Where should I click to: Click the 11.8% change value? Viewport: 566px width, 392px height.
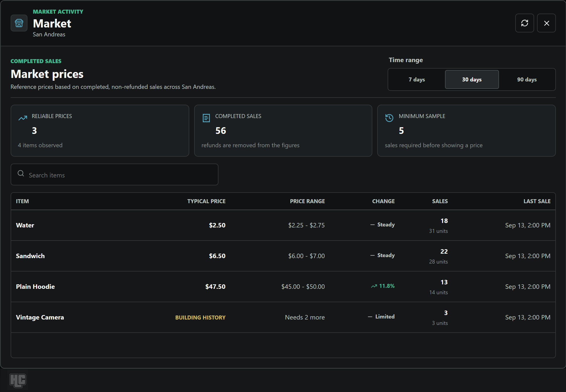coord(387,286)
